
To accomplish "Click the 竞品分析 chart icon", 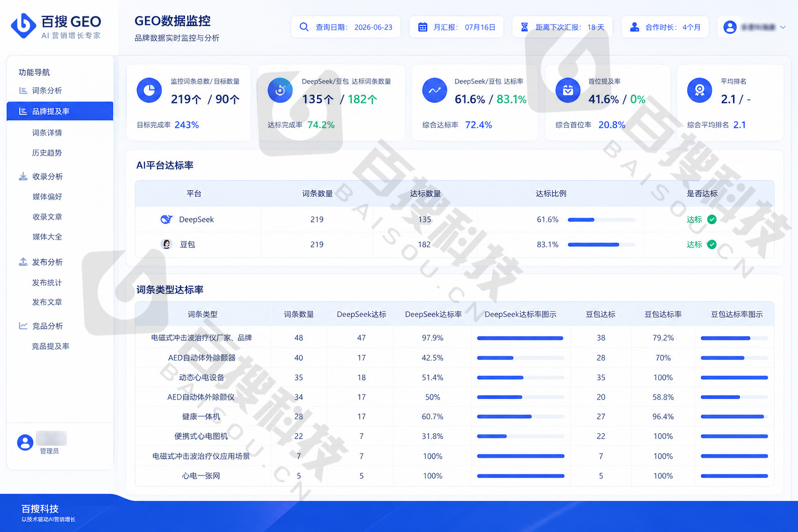I will tap(23, 326).
